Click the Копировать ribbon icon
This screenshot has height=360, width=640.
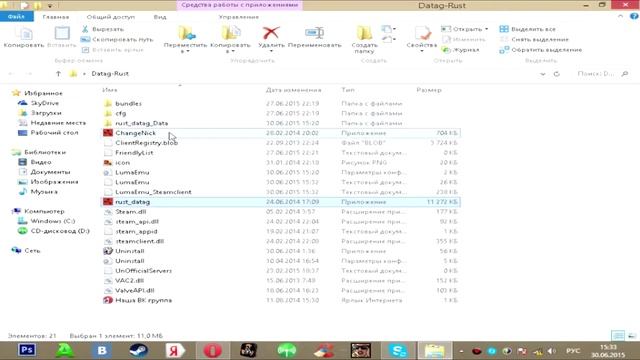[24, 34]
